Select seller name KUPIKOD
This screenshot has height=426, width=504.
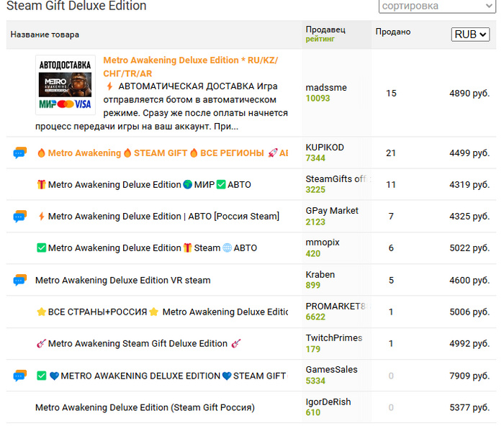[325, 147]
